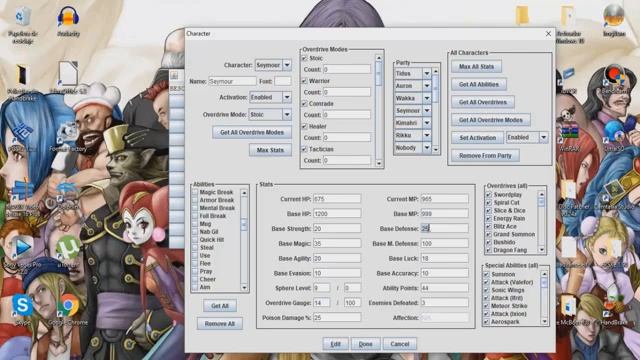This screenshot has width=640, height=360.
Task: Click the Base Strength field
Action: [337, 229]
